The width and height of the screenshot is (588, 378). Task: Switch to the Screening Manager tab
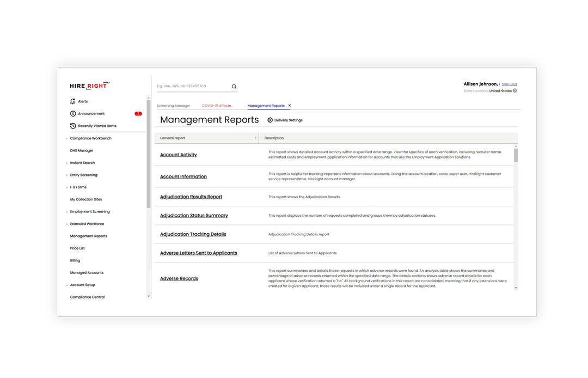[174, 105]
